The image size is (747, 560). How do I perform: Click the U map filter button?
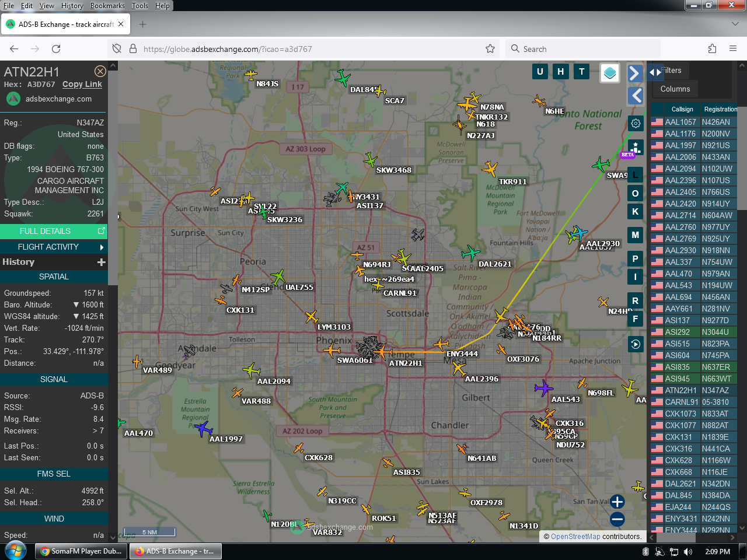(540, 71)
